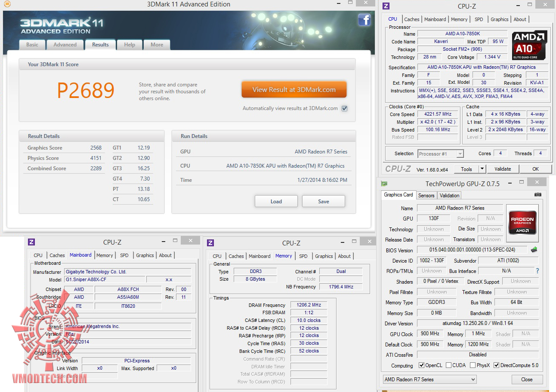Click the Z icon of the CPU-Z Memory window

coord(210,243)
